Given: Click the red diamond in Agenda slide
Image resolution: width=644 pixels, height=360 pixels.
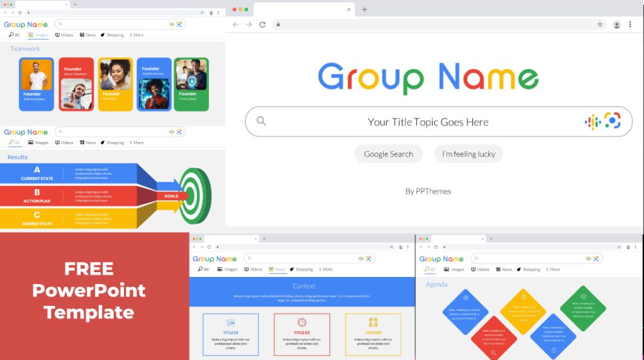Looking at the screenshot, I should click(x=494, y=339).
